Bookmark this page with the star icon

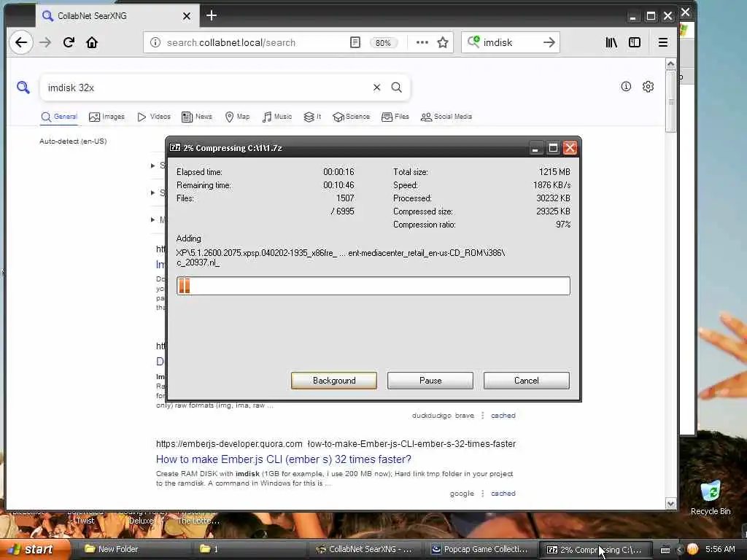click(443, 42)
